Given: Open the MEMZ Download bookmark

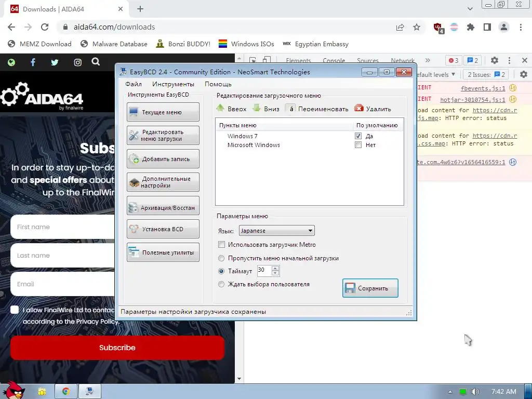Looking at the screenshot, I should click(39, 44).
